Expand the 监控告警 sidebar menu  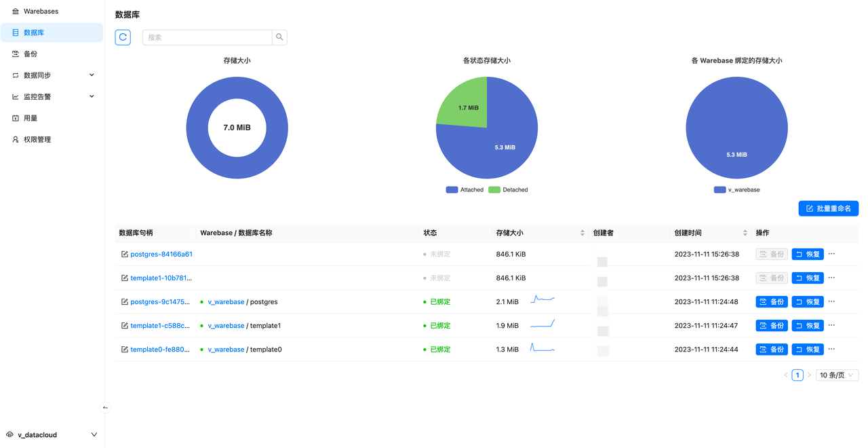point(52,96)
